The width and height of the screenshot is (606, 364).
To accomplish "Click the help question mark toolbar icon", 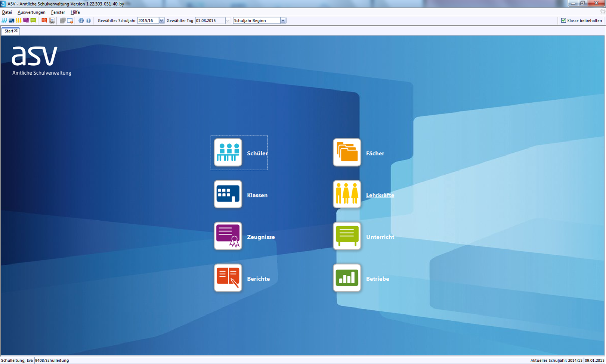I will click(88, 21).
